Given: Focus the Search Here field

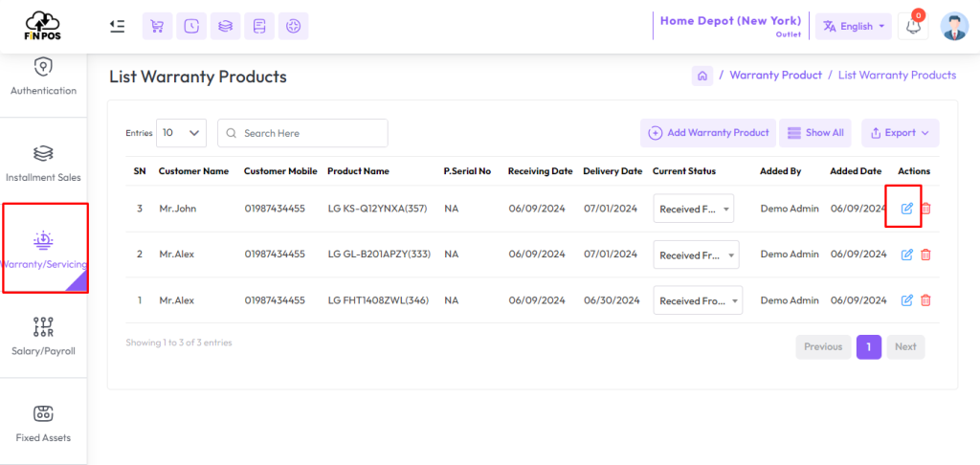Looking at the screenshot, I should 302,133.
